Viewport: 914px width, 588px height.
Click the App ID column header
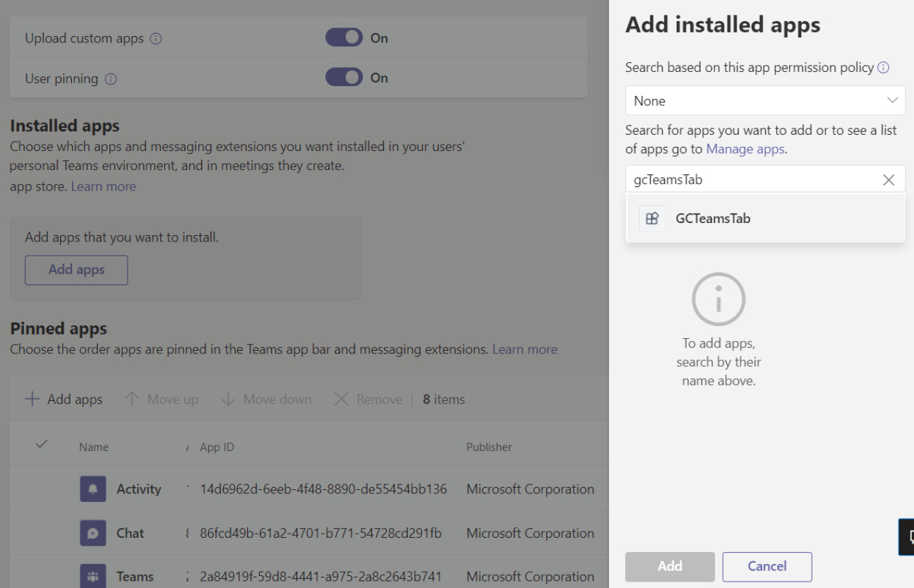click(x=217, y=447)
